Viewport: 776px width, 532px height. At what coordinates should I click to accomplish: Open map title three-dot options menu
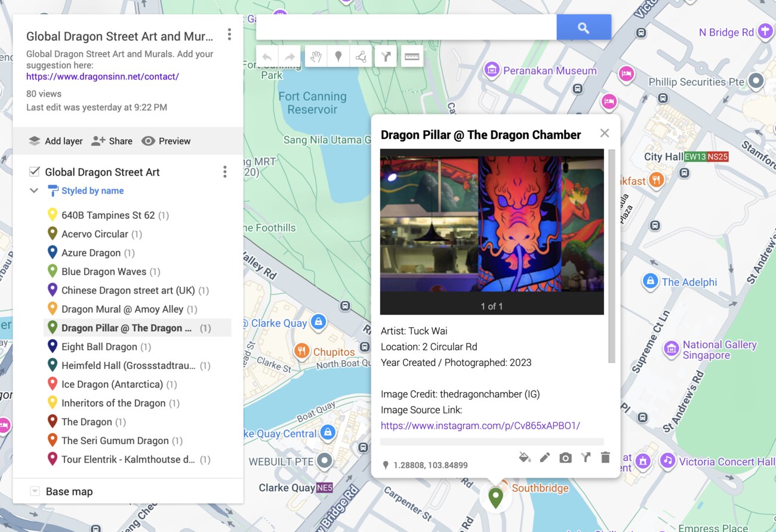pyautogui.click(x=229, y=35)
